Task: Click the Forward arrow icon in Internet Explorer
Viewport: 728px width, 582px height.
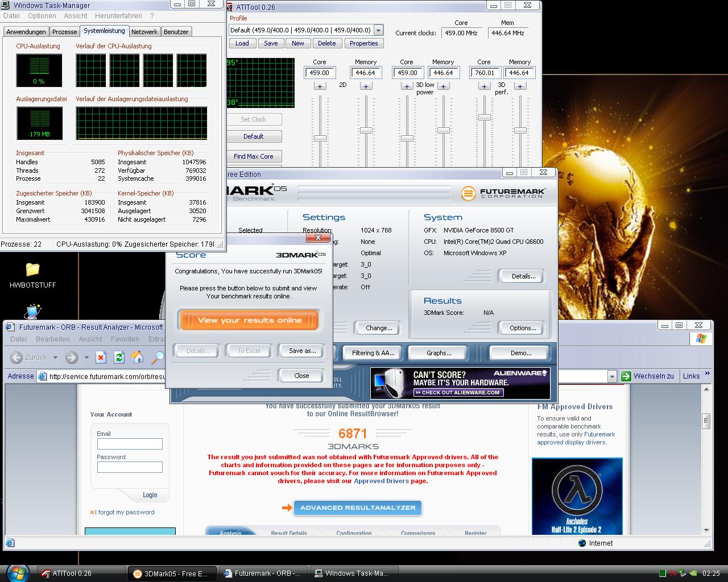Action: (x=71, y=357)
